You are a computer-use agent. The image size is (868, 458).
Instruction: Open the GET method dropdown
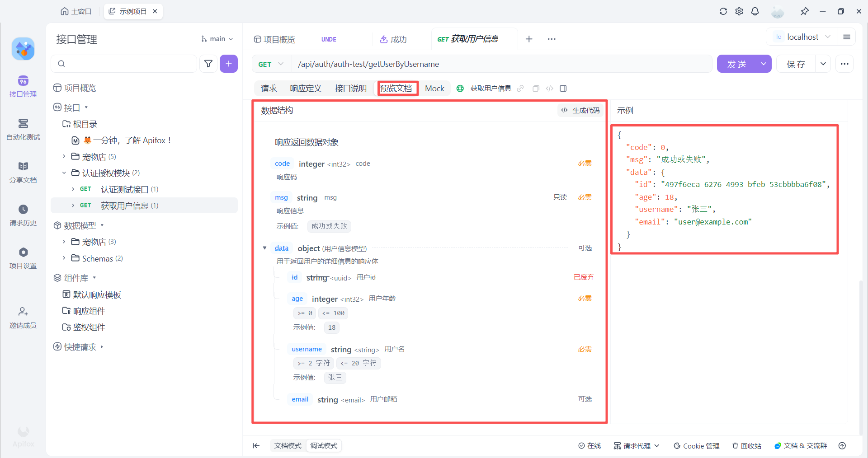coord(270,64)
